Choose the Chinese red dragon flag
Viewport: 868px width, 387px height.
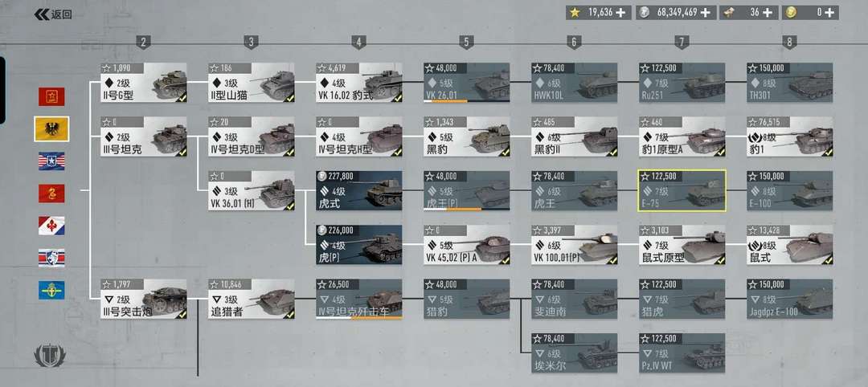click(51, 193)
